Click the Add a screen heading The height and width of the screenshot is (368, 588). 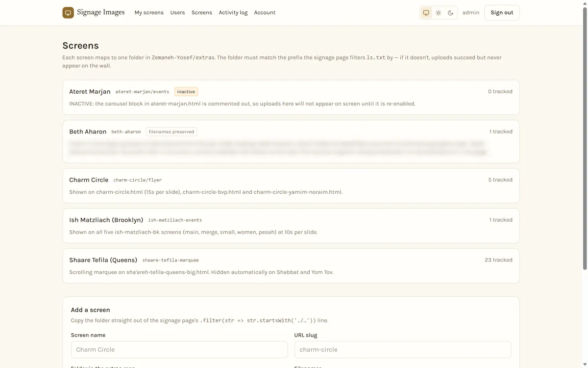click(x=90, y=310)
